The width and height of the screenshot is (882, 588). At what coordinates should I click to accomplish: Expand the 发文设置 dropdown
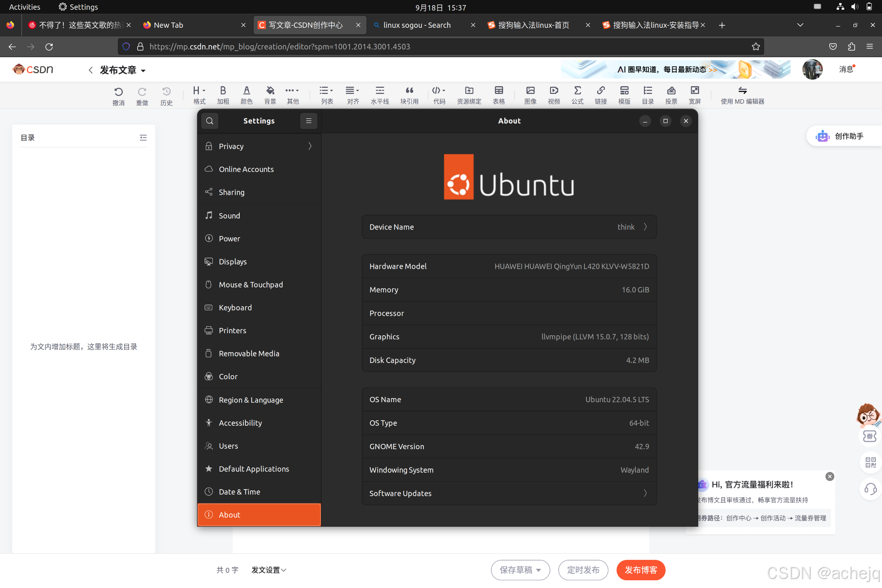point(269,570)
